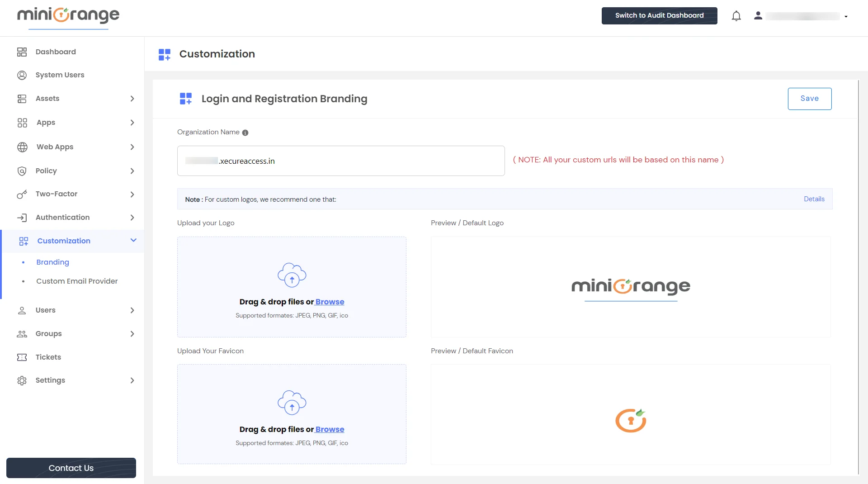Click the cloud upload icon for Logo
This screenshot has width=868, height=484.
tap(292, 275)
